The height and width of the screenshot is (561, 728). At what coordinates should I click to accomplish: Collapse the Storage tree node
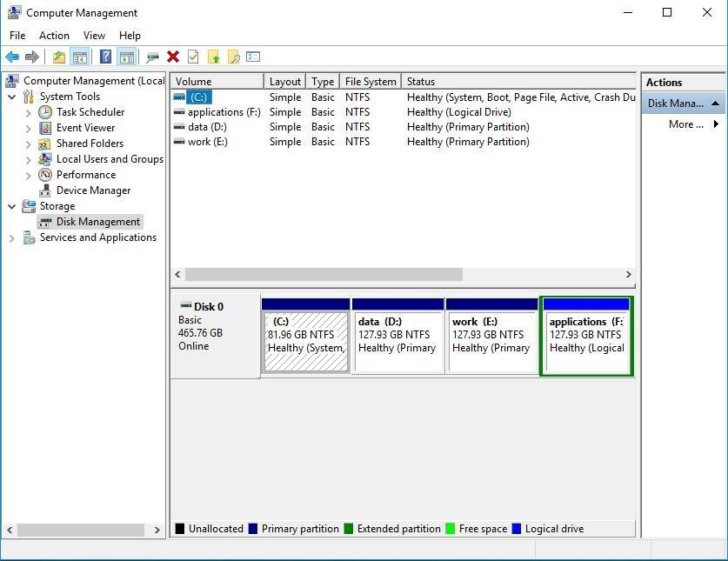point(12,206)
